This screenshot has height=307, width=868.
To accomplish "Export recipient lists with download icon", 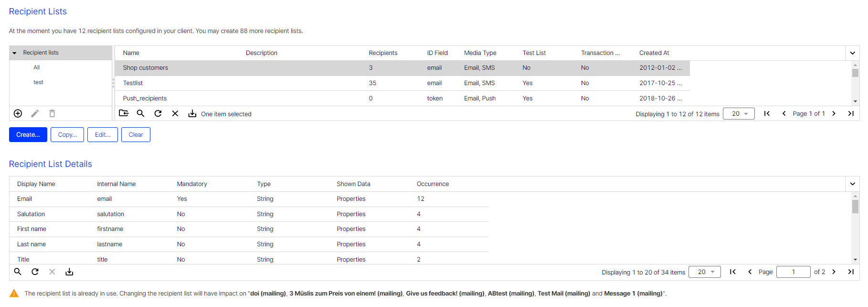I will tap(192, 113).
